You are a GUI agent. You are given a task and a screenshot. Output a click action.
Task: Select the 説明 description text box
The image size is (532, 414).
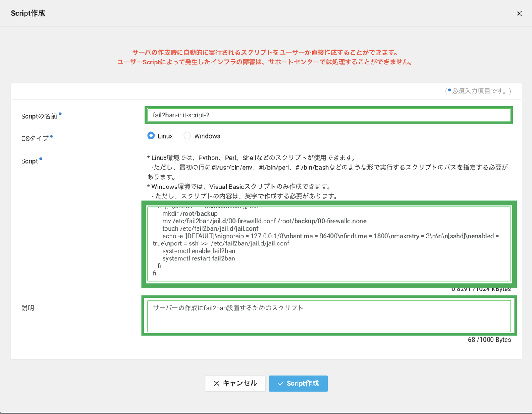pos(328,315)
